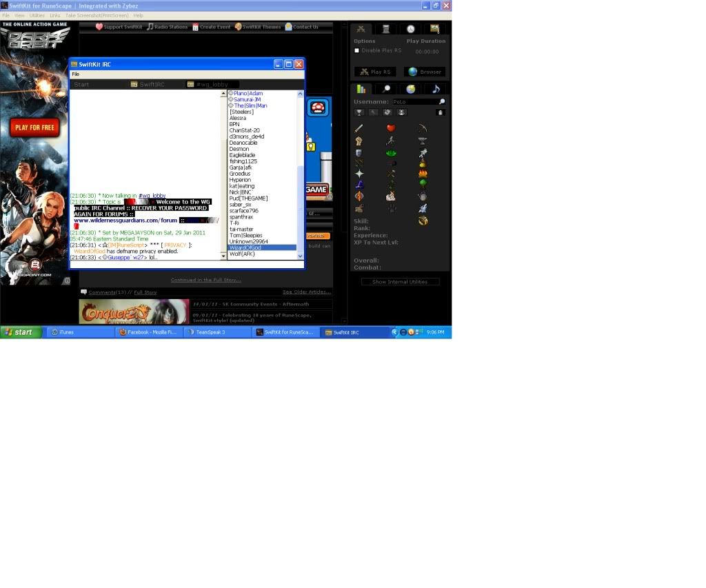
Task: Click the clipboard icon beside hiscore buttons
Action: pyautogui.click(x=441, y=112)
